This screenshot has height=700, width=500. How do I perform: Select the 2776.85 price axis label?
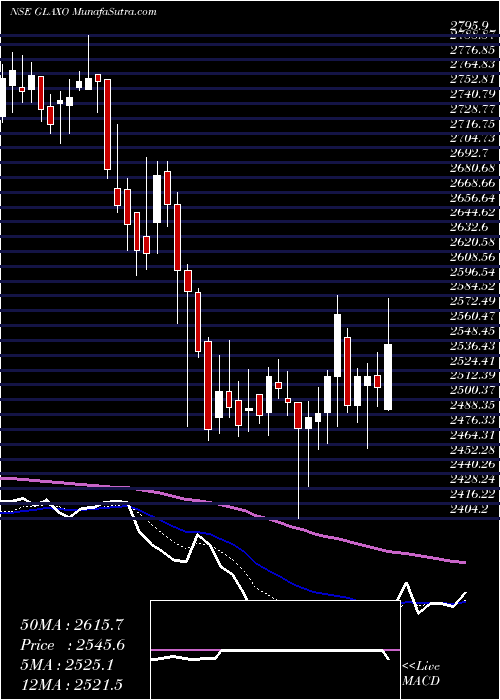coord(473,49)
